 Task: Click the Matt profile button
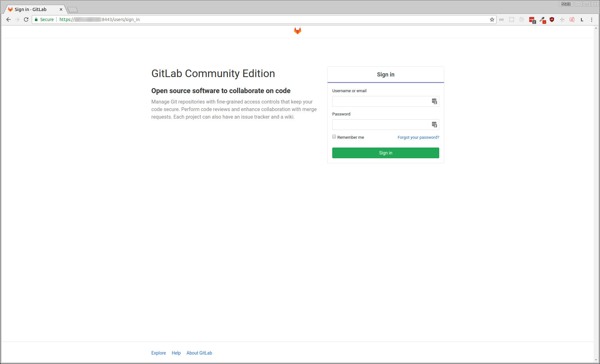(x=566, y=4)
